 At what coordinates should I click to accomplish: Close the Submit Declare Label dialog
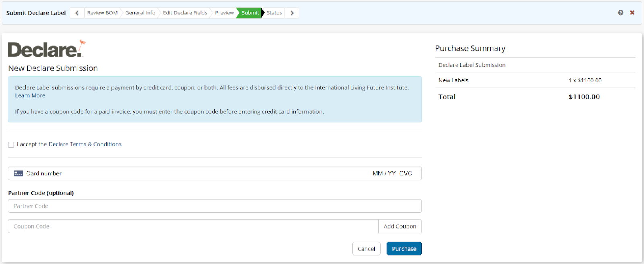(632, 13)
